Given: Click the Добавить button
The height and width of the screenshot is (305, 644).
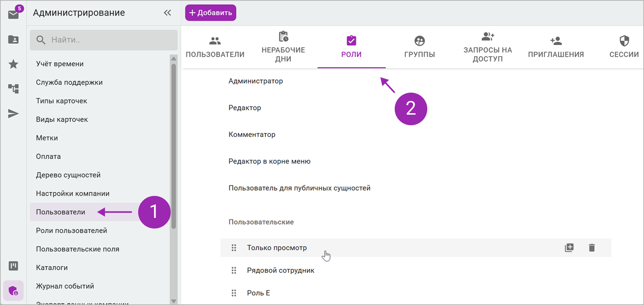Looking at the screenshot, I should [211, 13].
